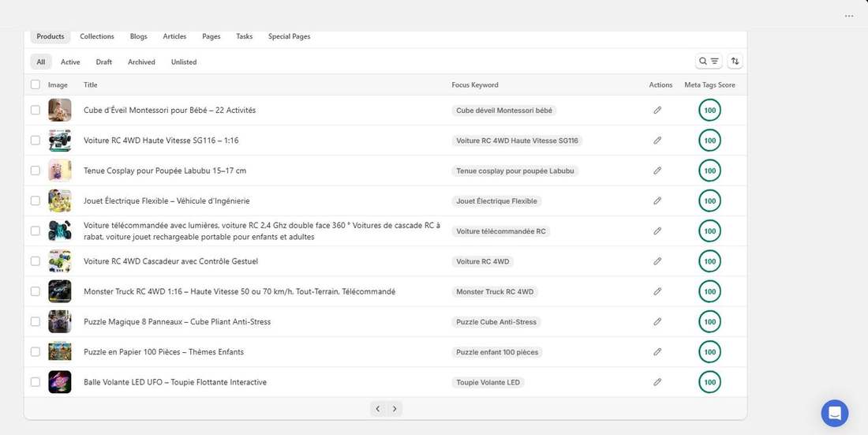This screenshot has width=868, height=435.
Task: Switch to the Articles tab
Action: [x=174, y=36]
